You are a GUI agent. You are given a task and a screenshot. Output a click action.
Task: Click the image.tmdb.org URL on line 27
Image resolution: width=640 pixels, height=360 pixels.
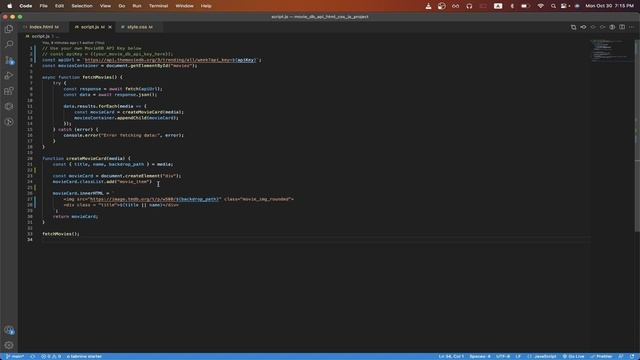click(x=155, y=199)
